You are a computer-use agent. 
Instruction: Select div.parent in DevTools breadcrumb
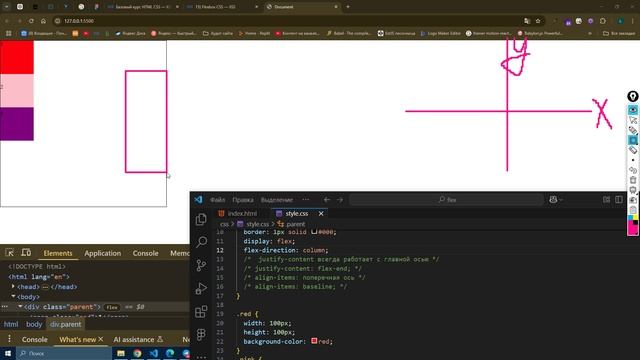tap(65, 324)
